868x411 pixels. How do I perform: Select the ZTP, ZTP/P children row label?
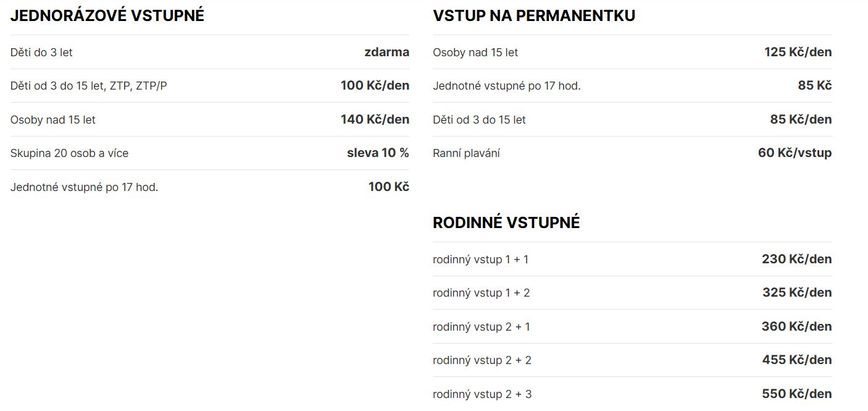pos(88,86)
